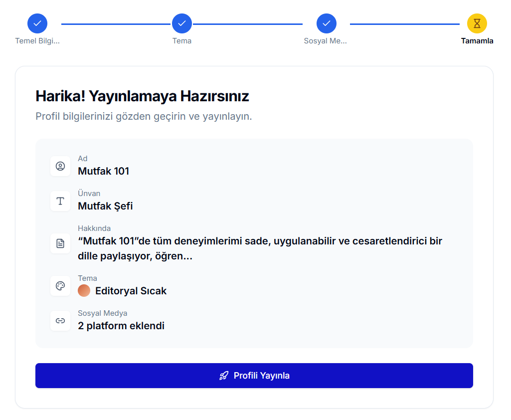Return to the Tema step checkmark circle
The image size is (511, 420).
click(x=182, y=23)
